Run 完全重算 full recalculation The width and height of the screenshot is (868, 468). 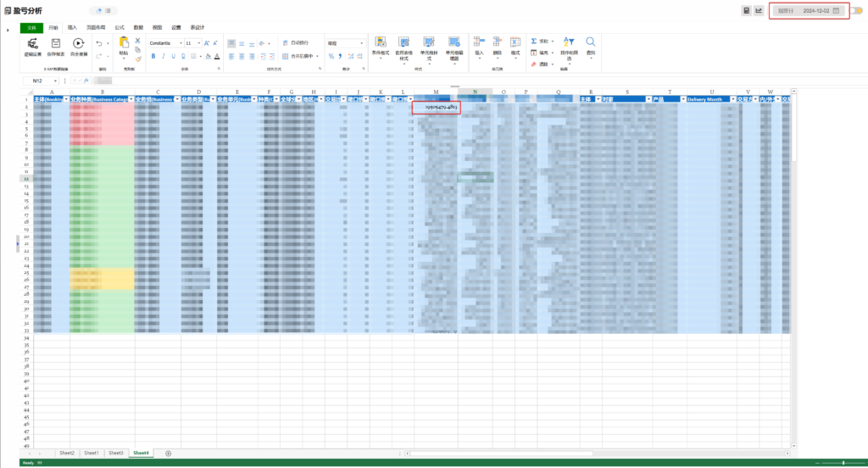pyautogui.click(x=78, y=43)
